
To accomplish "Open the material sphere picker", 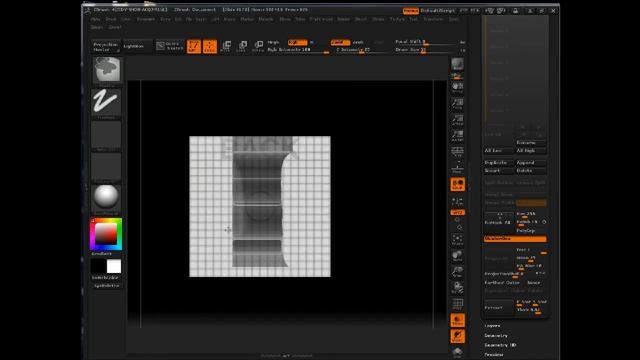I will coord(106,199).
